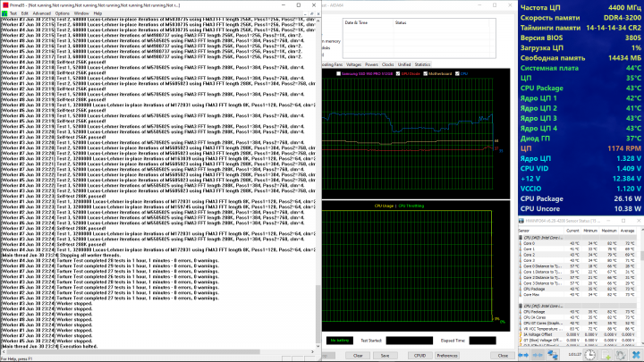Click the Elapsed Time field

point(483,341)
